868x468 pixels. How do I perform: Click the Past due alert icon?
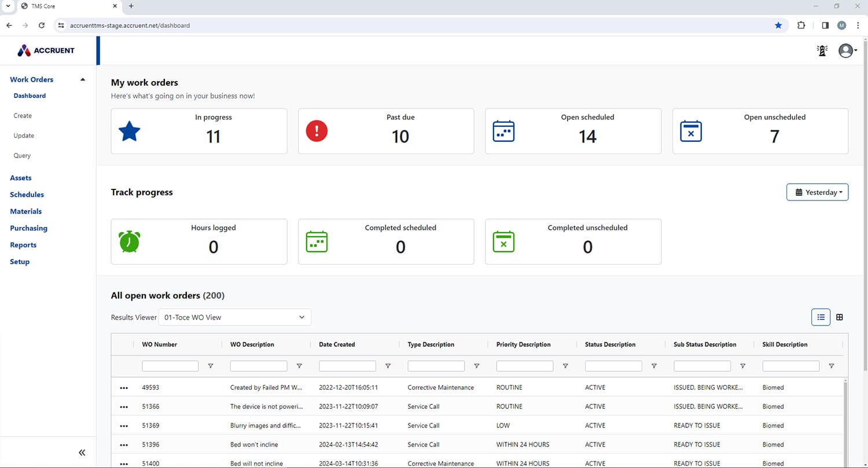[x=317, y=131]
